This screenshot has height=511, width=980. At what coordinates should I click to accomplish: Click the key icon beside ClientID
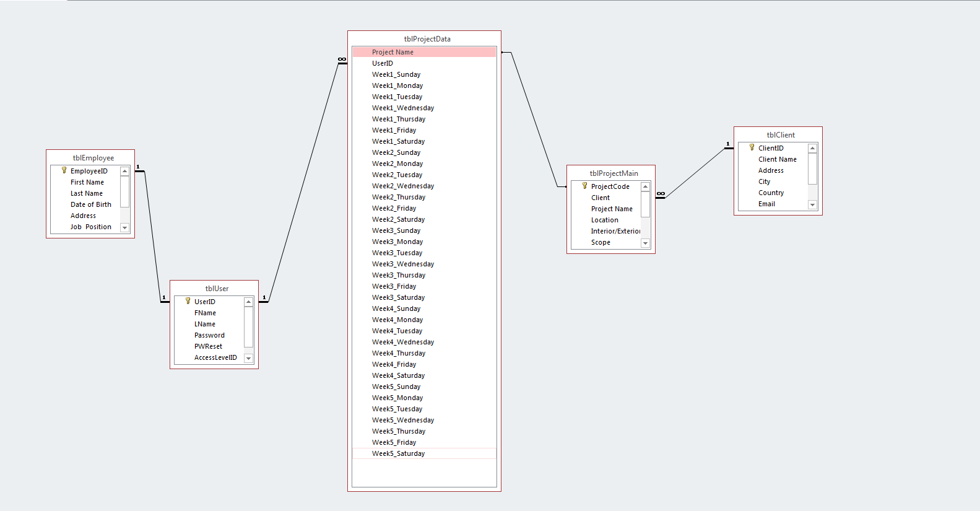752,147
